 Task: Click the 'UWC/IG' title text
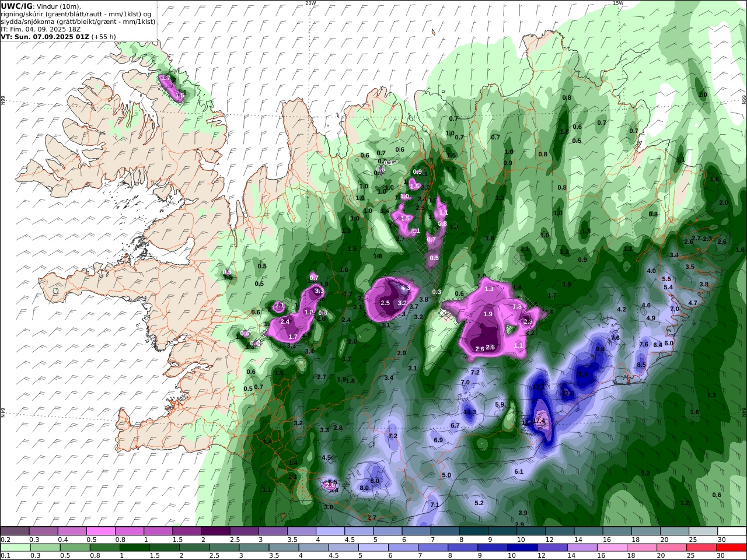pos(16,6)
